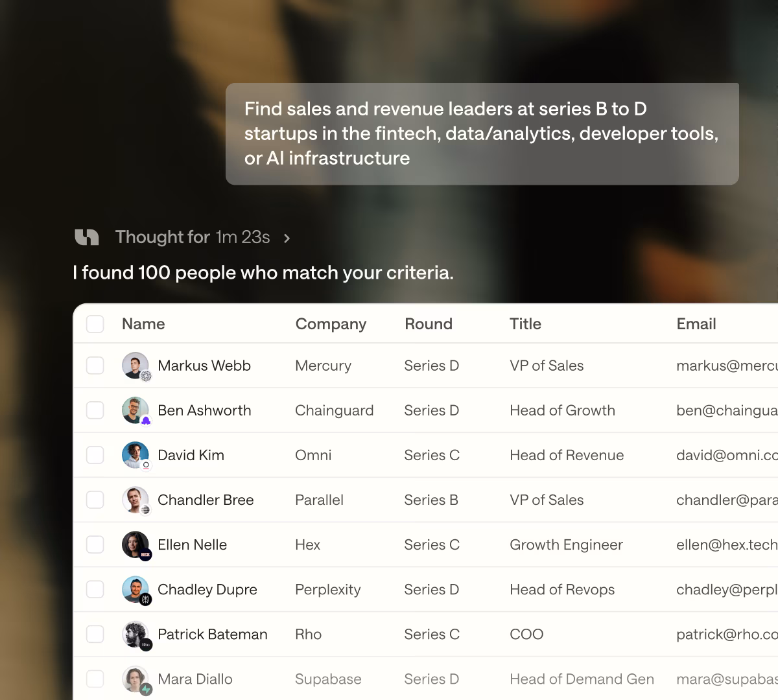The image size is (778, 700).
Task: Click the Head of Revops title cell
Action: click(562, 589)
